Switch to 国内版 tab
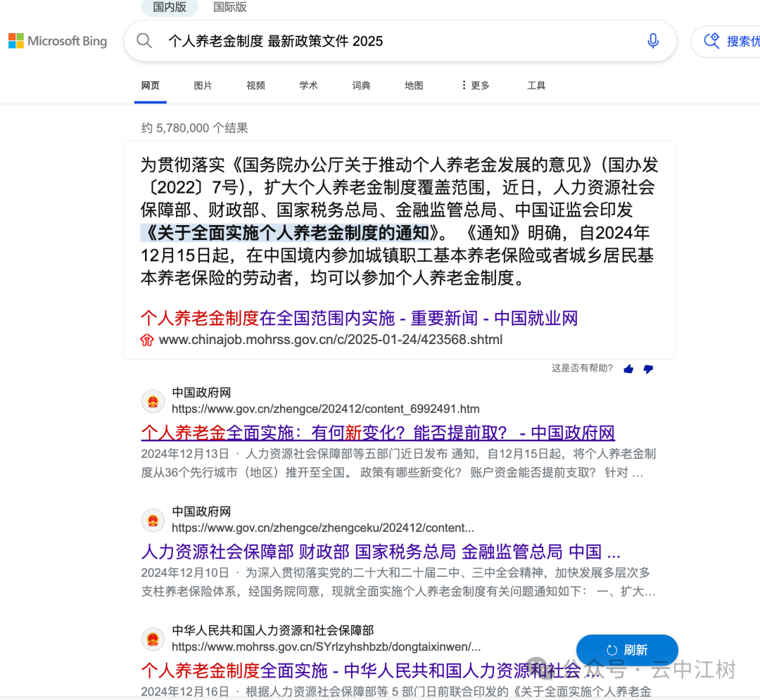 point(170,7)
